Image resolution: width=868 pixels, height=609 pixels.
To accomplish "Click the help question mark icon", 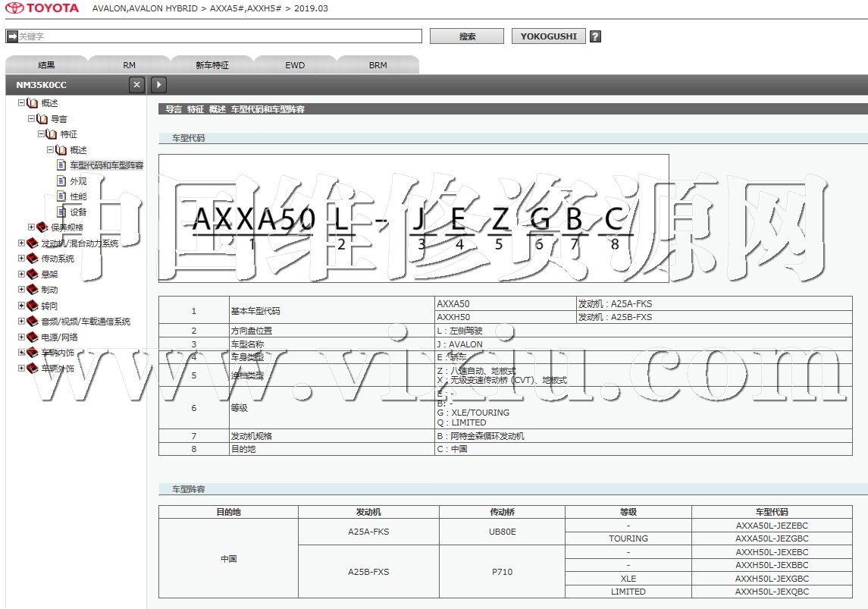I will click(595, 36).
